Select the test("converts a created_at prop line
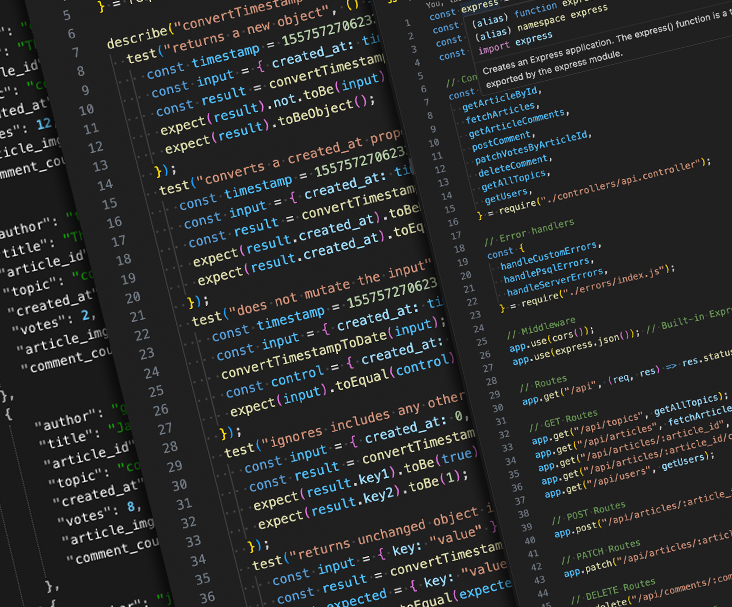 coord(280,161)
